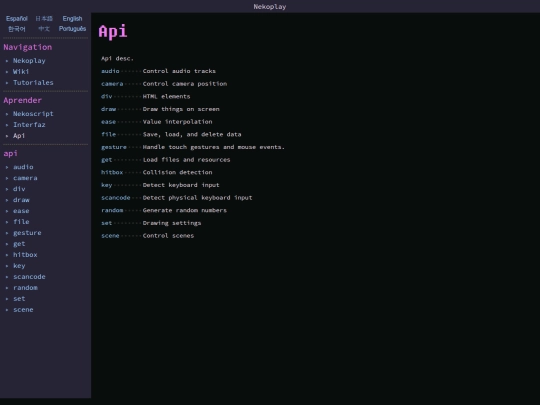
Task: Click the 'api' sidebar section heading
Action: tap(10, 154)
